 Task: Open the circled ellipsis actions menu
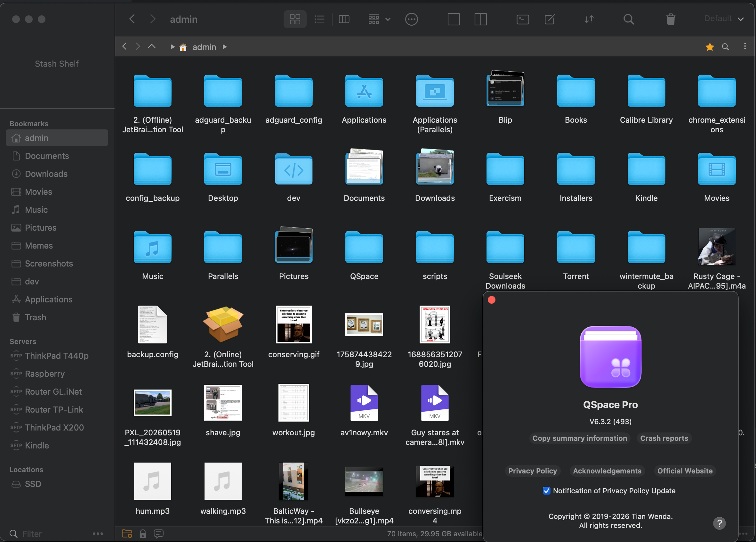tap(411, 19)
